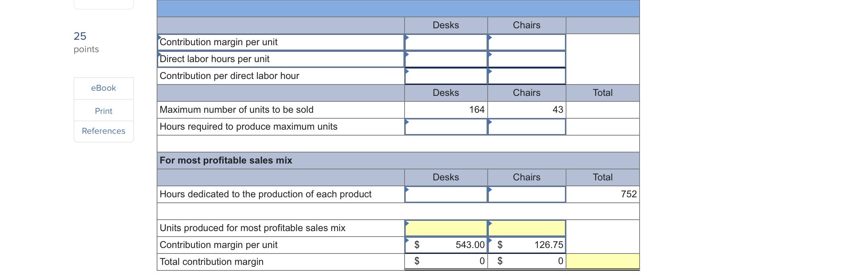This screenshot has width=868, height=277.
Task: Select Chairs contribution per direct labor hour cell
Action: point(527,76)
